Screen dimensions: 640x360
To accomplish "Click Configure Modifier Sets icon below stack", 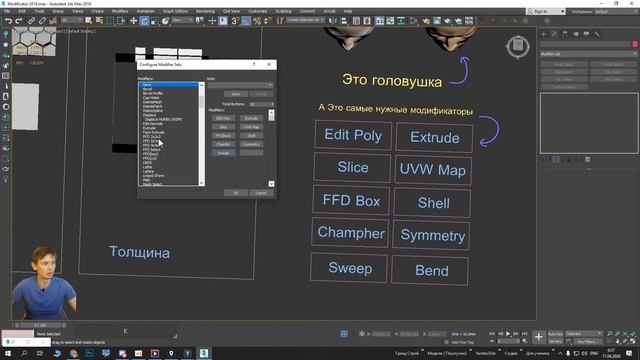I will point(588,160).
